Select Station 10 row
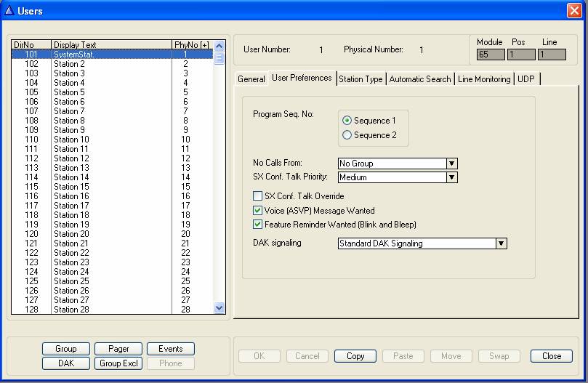Screen dimensions: 588x383 112,139
